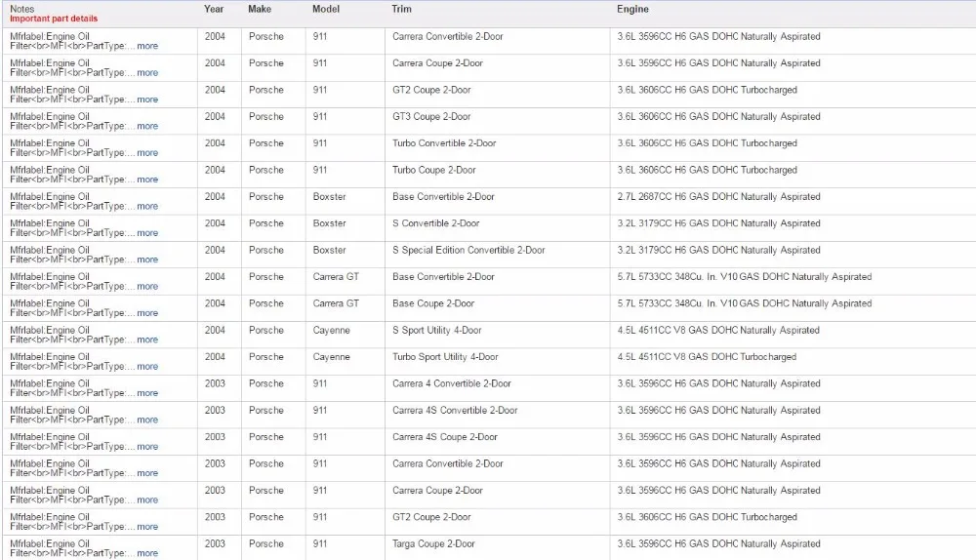Open 'more' link in 2004 GT3 Coupe row
The width and height of the screenshot is (976, 560).
click(x=147, y=126)
